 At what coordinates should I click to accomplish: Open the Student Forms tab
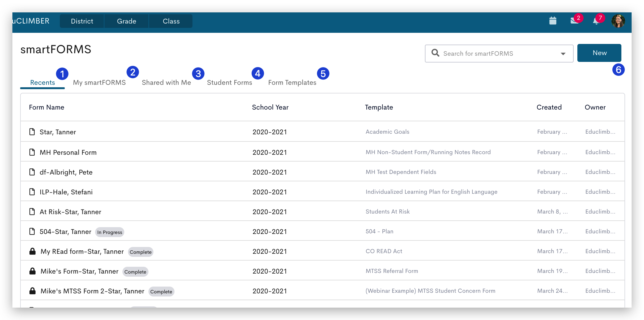230,83
